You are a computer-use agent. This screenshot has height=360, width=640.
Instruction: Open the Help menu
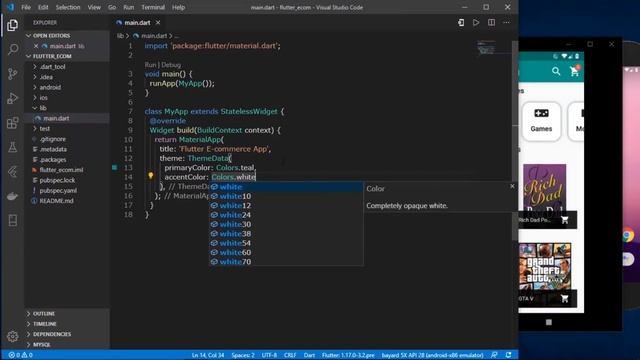[178, 7]
